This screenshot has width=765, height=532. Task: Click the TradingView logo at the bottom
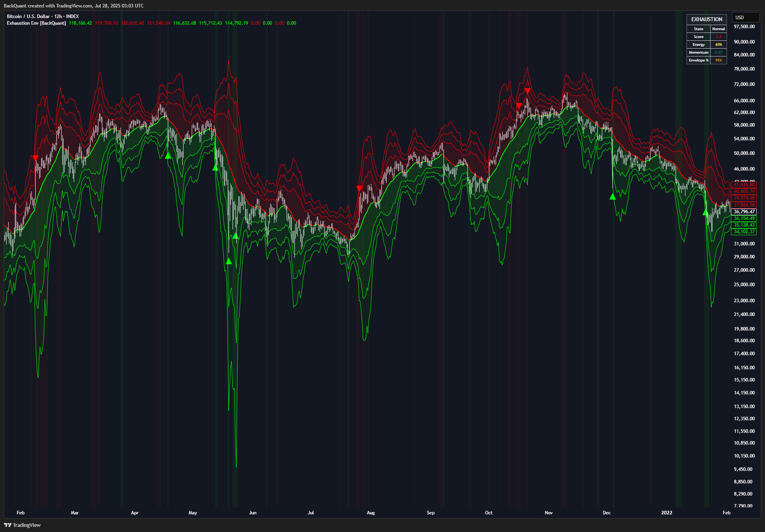pos(22,525)
